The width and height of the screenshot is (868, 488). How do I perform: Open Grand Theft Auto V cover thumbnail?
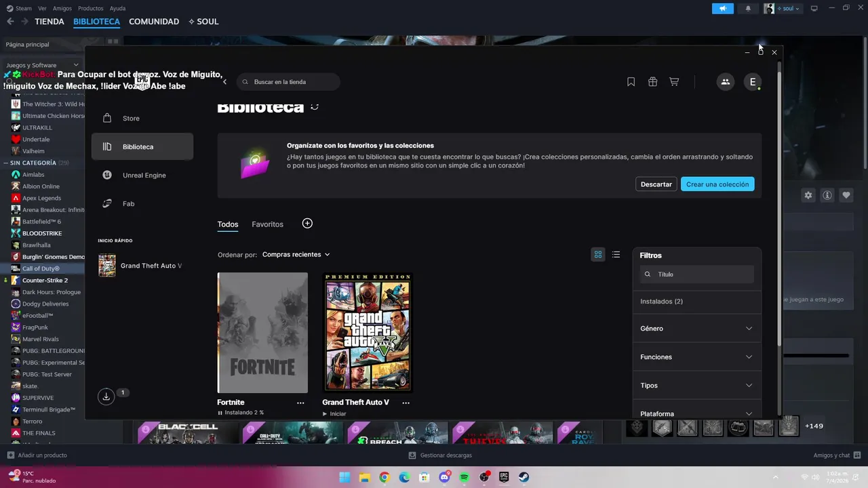coord(368,333)
